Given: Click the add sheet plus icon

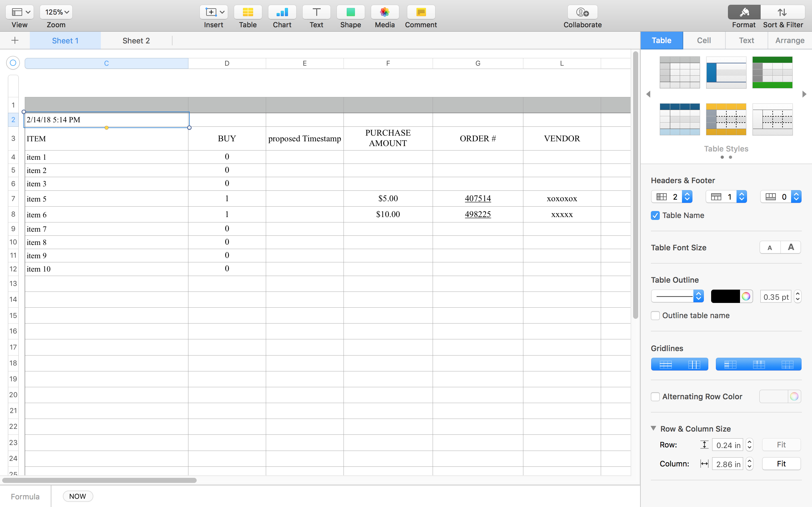Looking at the screenshot, I should click(15, 41).
